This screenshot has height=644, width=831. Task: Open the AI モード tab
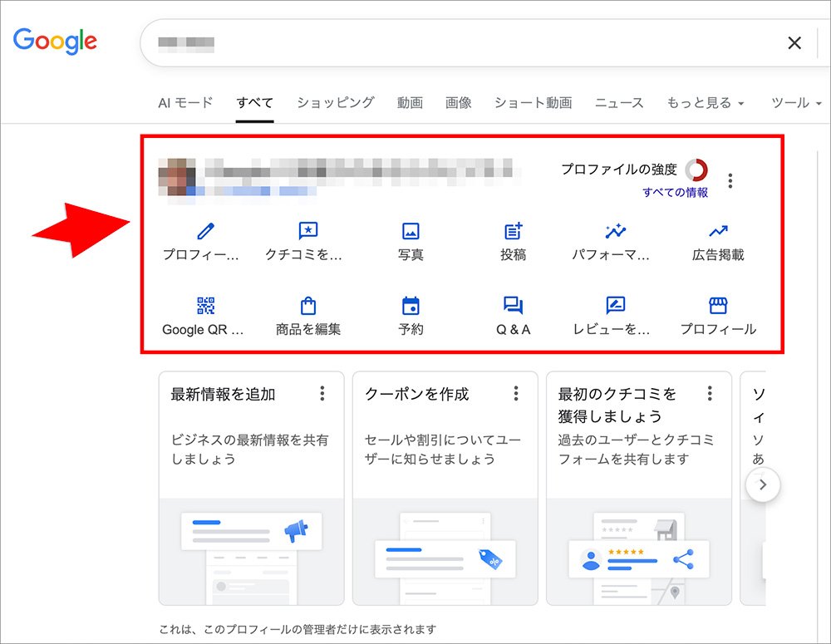pyautogui.click(x=185, y=103)
